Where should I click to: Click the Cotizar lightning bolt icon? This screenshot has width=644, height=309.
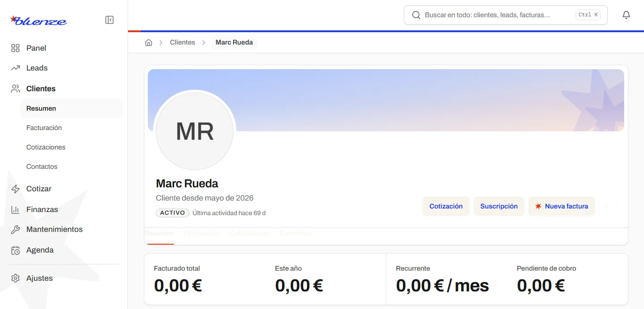tap(15, 189)
